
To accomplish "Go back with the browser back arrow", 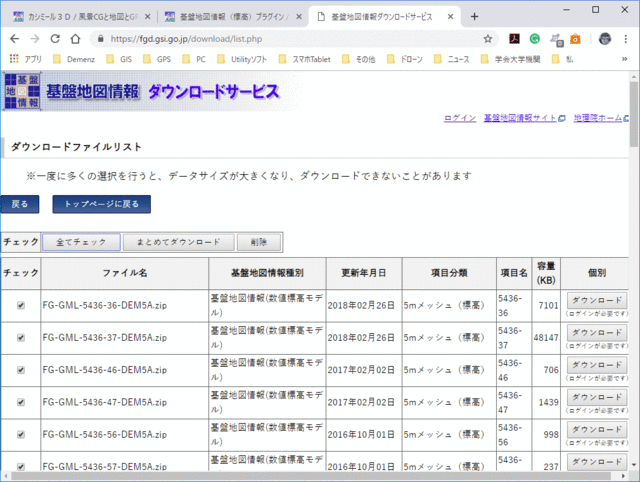I will [x=15, y=39].
